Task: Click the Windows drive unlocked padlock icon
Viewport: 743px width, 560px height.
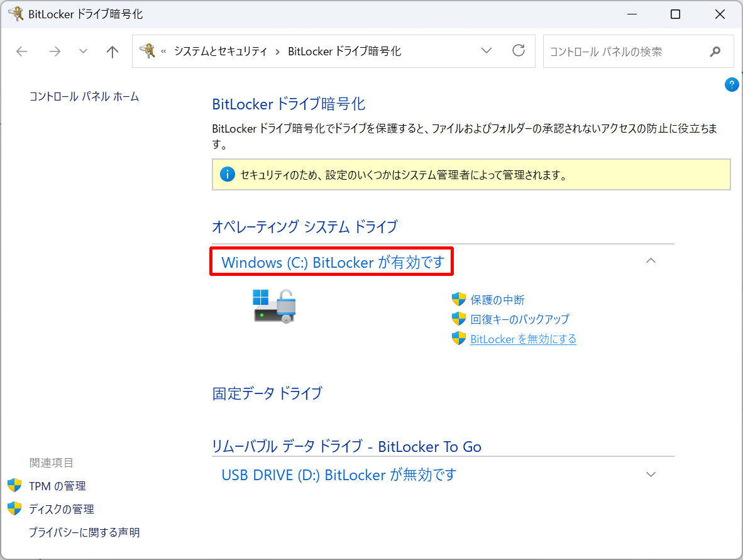Action: (274, 307)
